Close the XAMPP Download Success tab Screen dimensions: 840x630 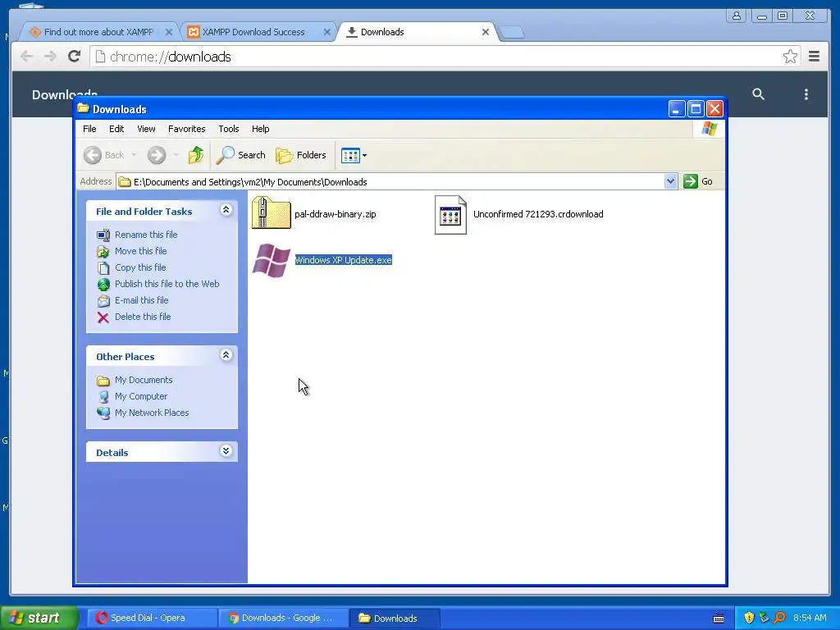326,32
